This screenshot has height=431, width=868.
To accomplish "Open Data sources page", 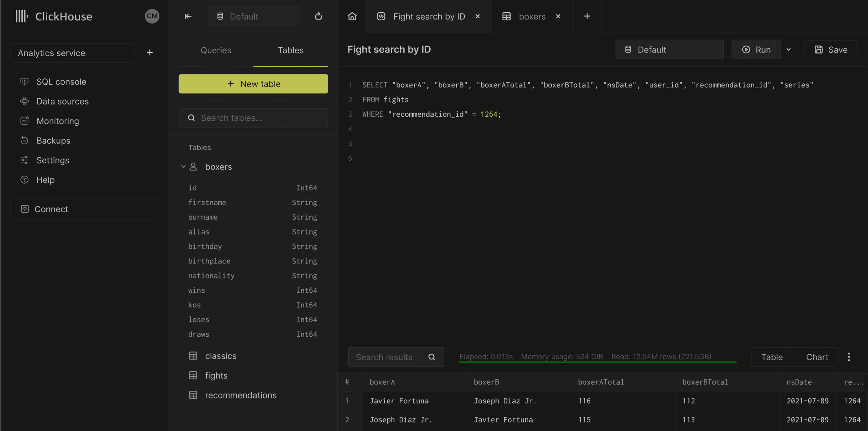I will pyautogui.click(x=63, y=101).
